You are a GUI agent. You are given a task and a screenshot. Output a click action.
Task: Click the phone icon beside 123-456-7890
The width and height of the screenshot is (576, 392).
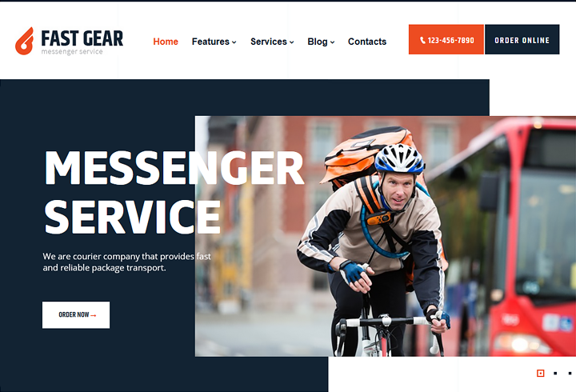tap(423, 40)
